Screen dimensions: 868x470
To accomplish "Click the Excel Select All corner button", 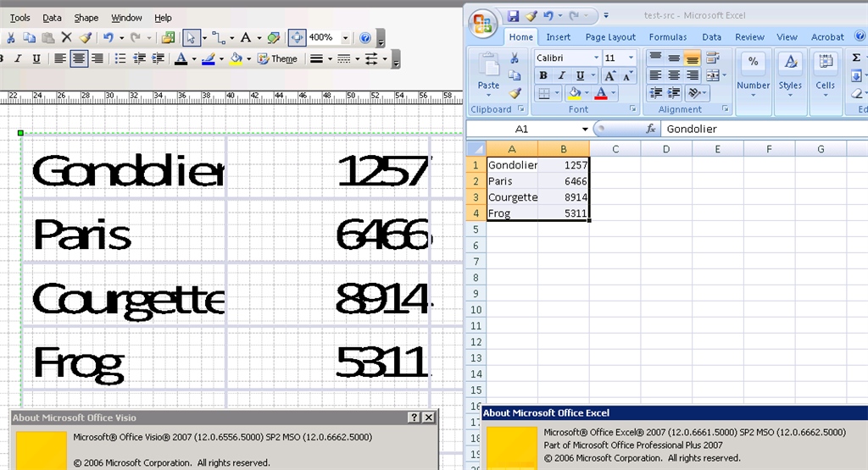I will pos(476,148).
